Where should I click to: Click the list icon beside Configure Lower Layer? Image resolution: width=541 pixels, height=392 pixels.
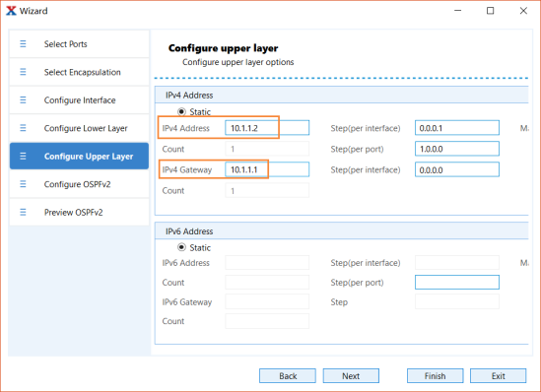coord(23,128)
